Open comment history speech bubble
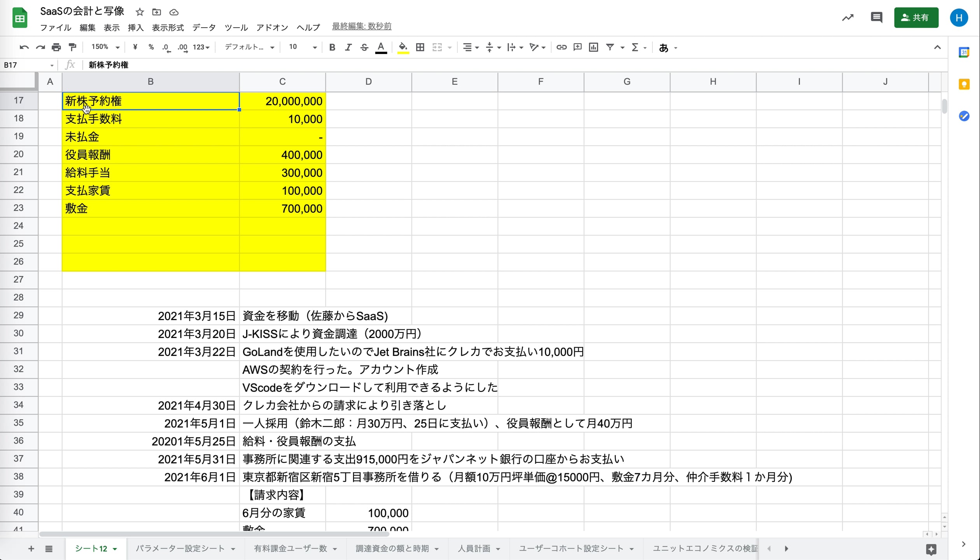The image size is (980, 560). (x=876, y=17)
